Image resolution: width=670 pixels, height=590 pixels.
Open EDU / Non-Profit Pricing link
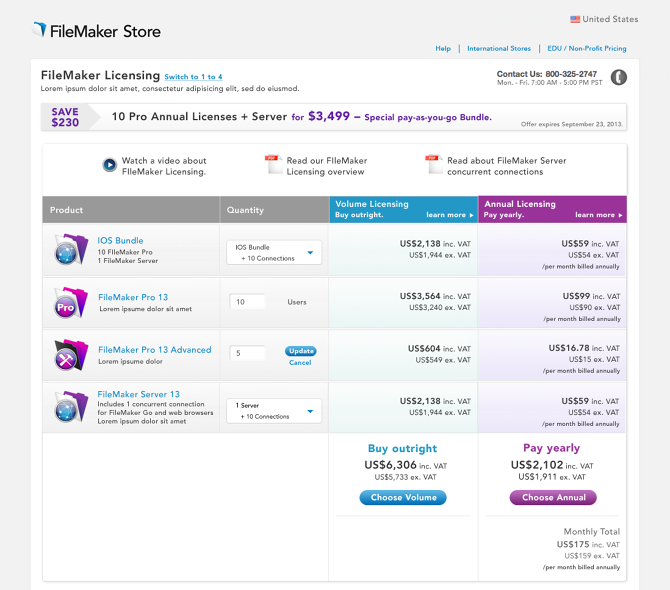(x=587, y=49)
